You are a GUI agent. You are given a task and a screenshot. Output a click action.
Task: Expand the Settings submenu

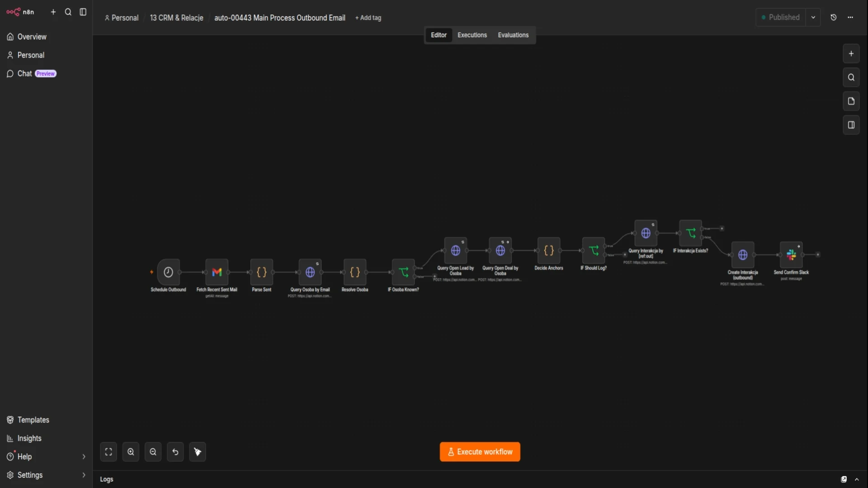tap(84, 475)
